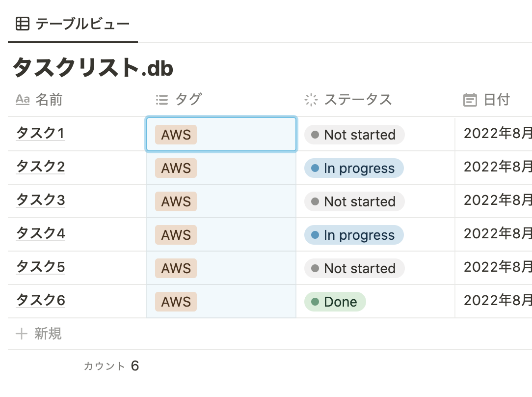
Task: Click the table view icon next to テーブルビュー
Action: coord(22,22)
